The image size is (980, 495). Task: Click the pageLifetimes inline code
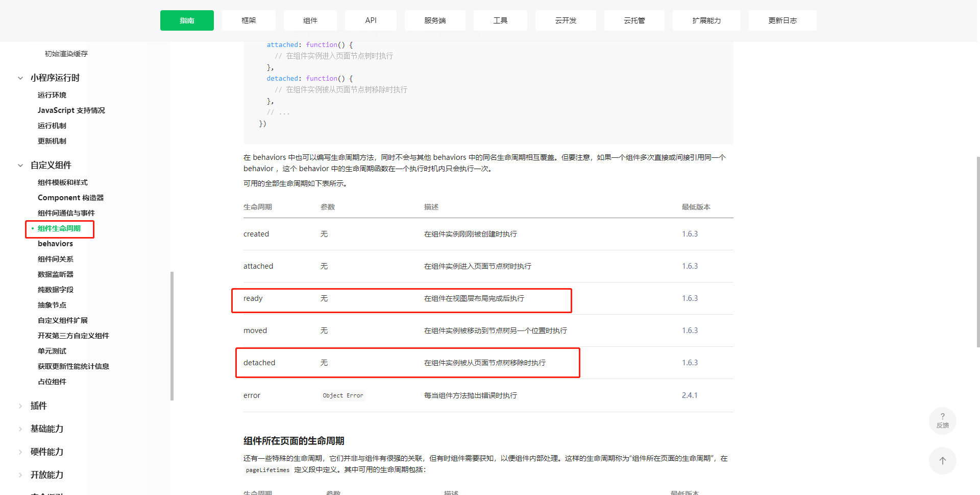(267, 470)
